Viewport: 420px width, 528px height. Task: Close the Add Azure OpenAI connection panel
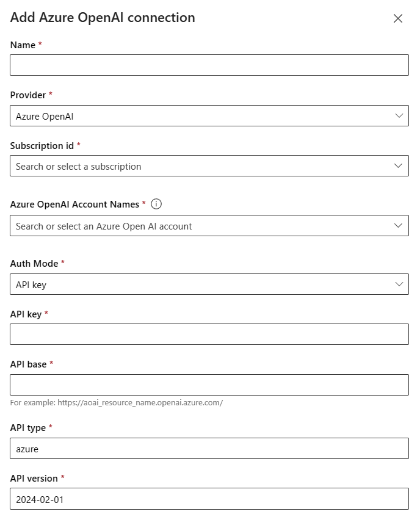398,18
